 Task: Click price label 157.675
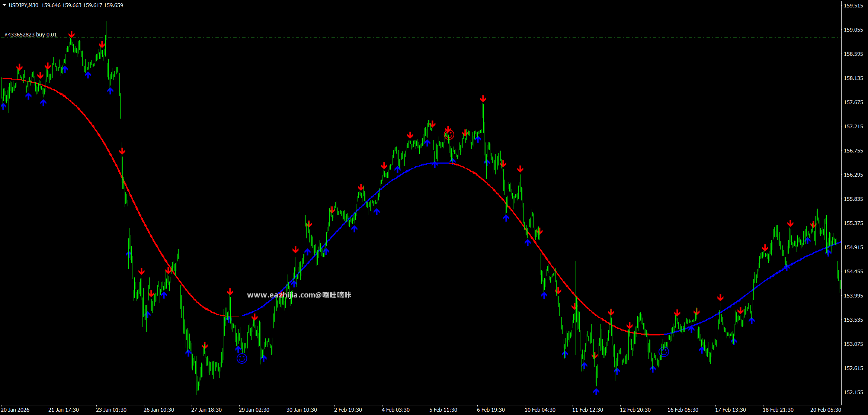tap(853, 102)
